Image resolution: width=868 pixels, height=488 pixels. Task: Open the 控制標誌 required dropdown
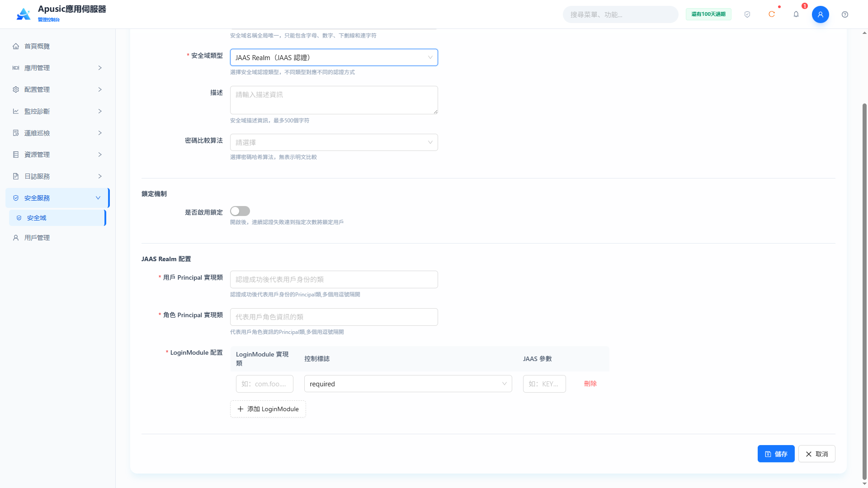[408, 384]
